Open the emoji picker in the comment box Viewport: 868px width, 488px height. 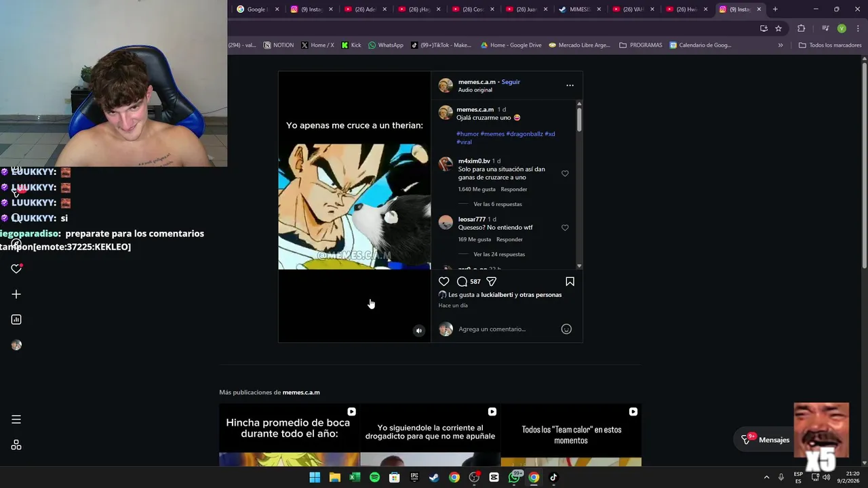[566, 329]
